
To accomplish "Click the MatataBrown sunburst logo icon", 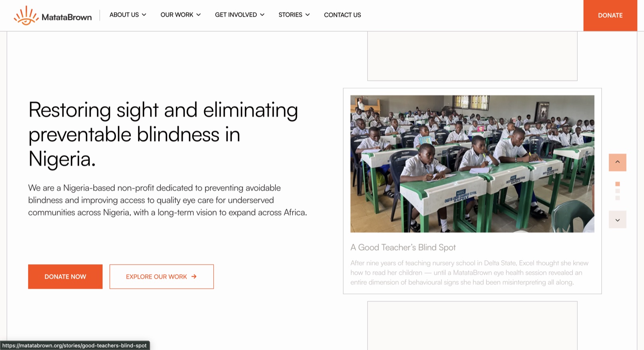I will (x=26, y=16).
